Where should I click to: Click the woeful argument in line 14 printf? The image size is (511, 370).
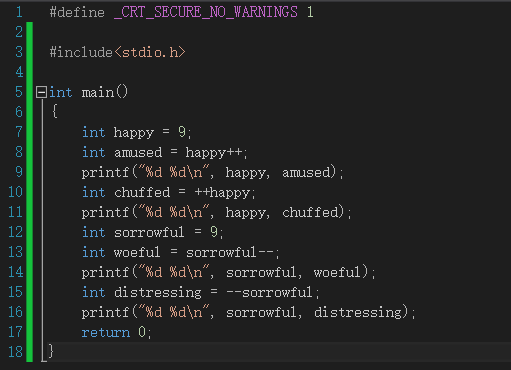(337, 272)
